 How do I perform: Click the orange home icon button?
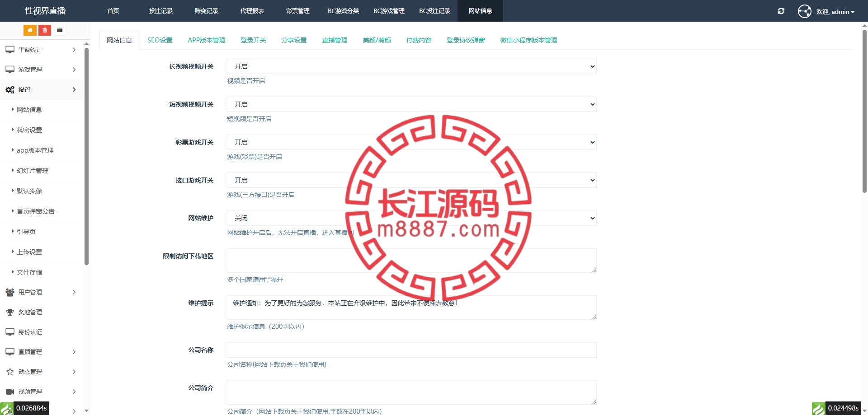pos(30,30)
